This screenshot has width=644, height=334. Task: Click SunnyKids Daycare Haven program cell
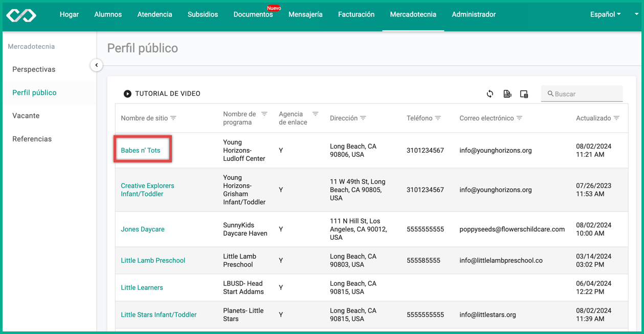coord(245,229)
